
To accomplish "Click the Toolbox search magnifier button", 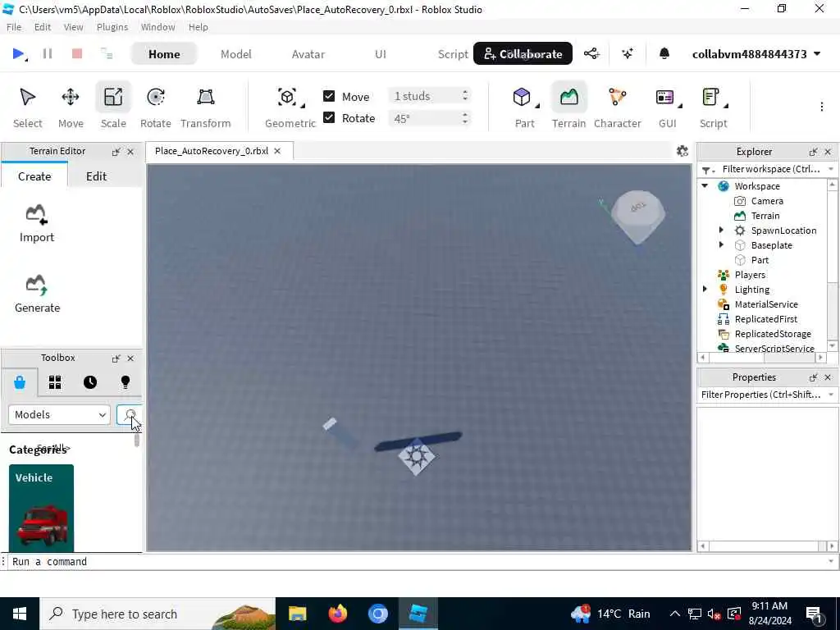I will [129, 414].
